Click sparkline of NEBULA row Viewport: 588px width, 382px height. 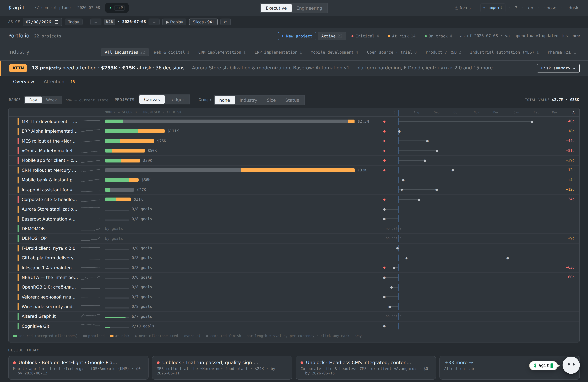90,278
